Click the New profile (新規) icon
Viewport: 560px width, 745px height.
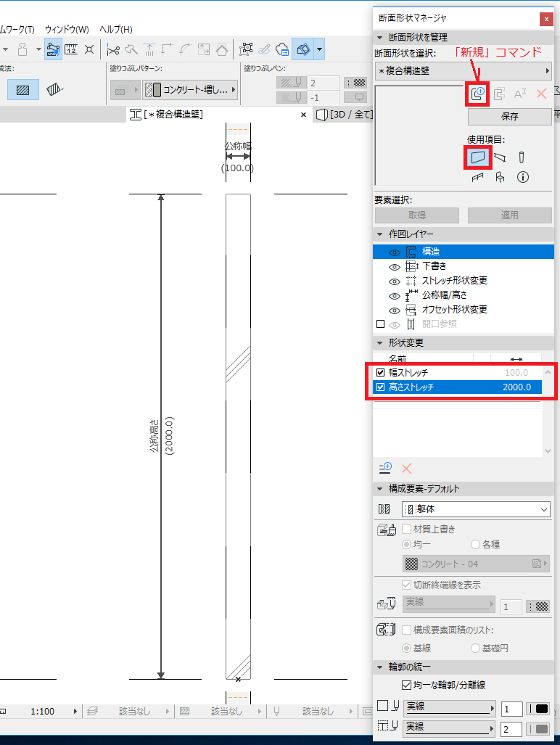478,93
